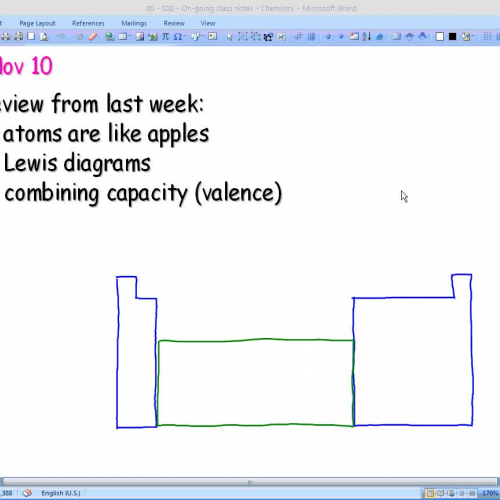Viewport: 500px width, 500px height.
Task: Expand the overlapping shapes dropdown arrow
Action: (202, 37)
